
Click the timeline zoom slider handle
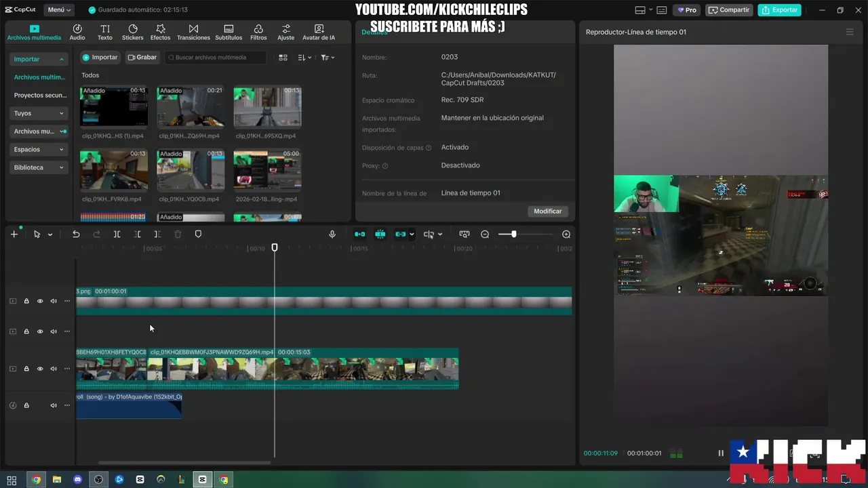pos(514,235)
